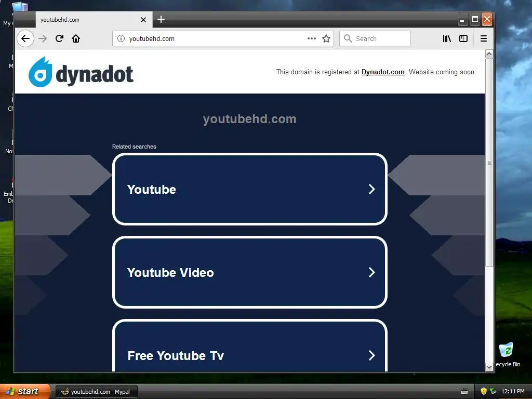This screenshot has height=399, width=532.
Task: Click the security shield tray icon
Action: (x=484, y=391)
